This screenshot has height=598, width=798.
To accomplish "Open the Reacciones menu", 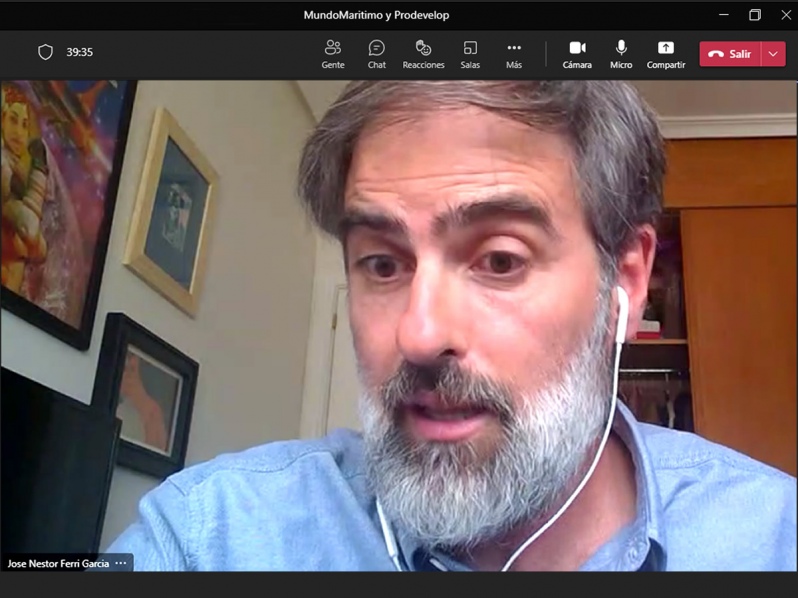I will click(x=423, y=54).
